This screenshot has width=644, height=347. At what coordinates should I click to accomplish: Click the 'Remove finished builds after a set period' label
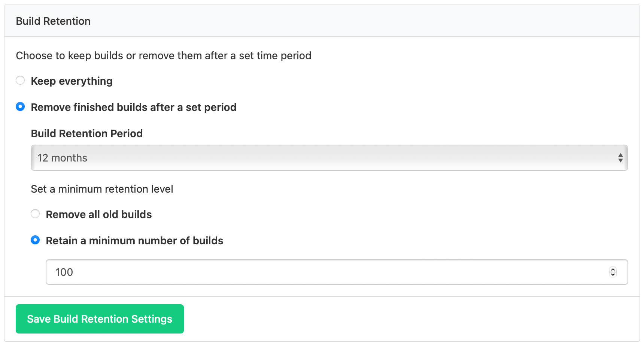[133, 107]
